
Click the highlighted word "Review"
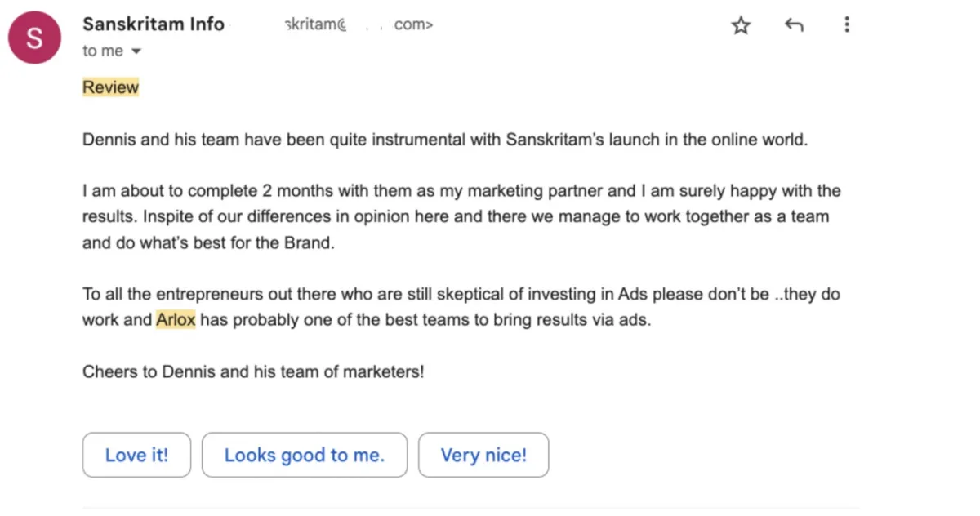coord(110,87)
